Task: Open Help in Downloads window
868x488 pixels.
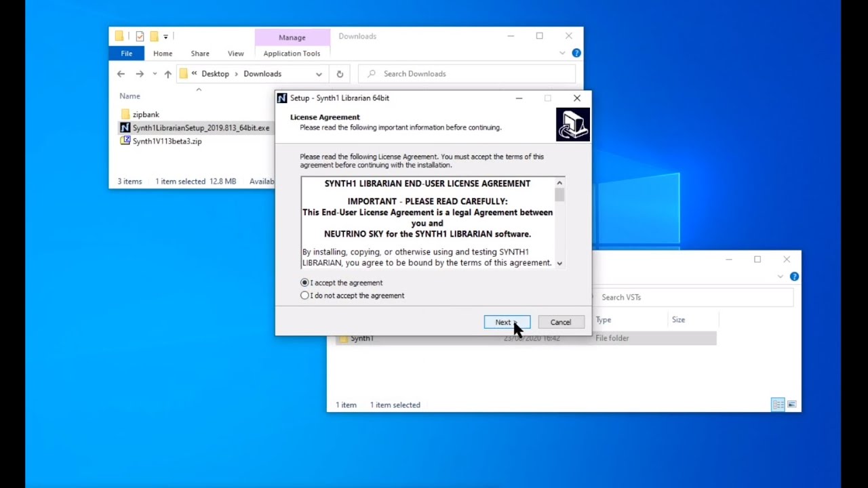Action: [576, 53]
